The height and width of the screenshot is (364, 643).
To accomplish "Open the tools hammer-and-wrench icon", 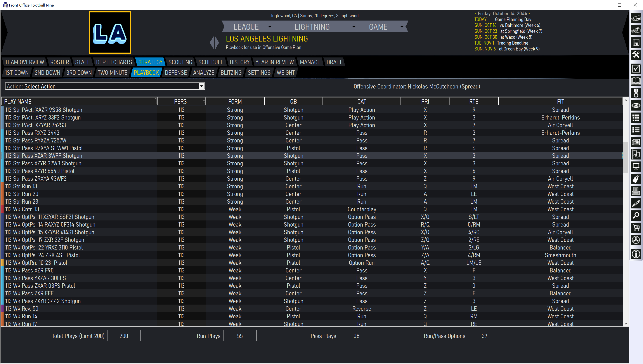I will pyautogui.click(x=636, y=55).
